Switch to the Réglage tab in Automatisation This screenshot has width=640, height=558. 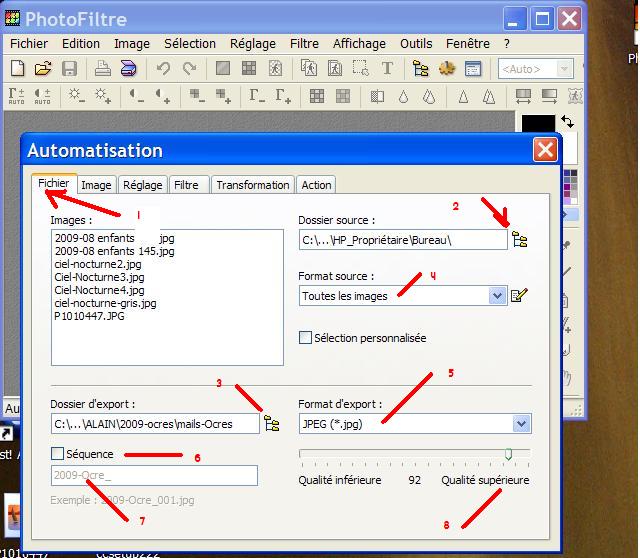142,185
